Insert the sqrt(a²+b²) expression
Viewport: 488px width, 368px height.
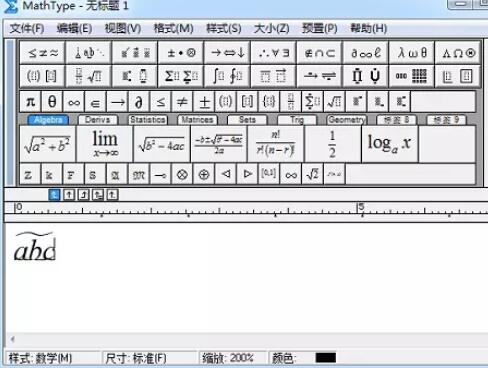tap(47, 144)
